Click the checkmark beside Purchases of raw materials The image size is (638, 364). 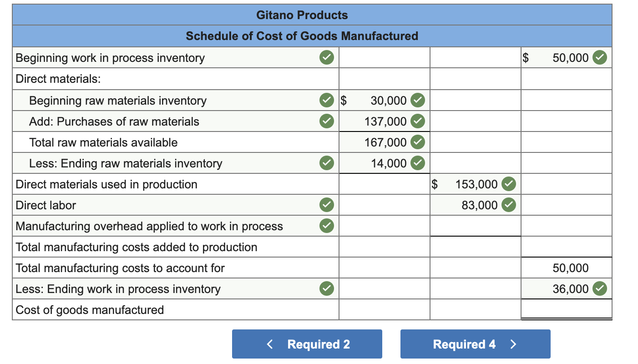[326, 121]
